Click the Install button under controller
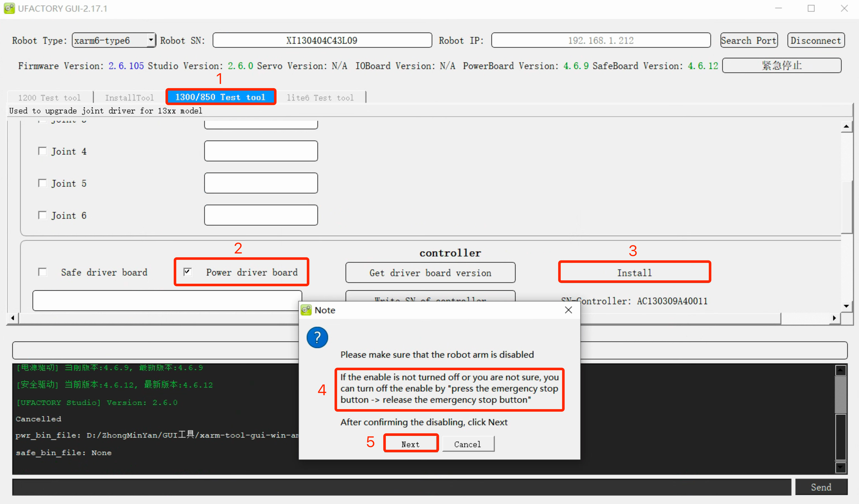 [x=634, y=272]
